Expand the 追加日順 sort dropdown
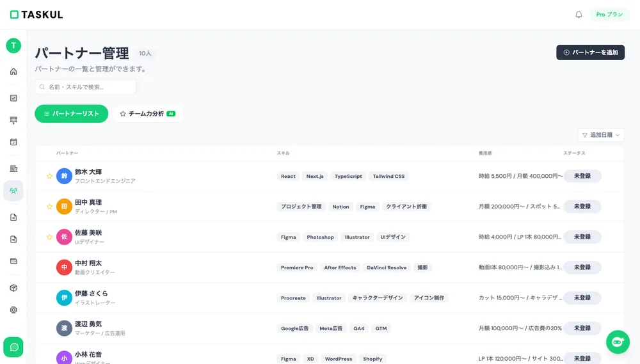Image resolution: width=640 pixels, height=364 pixels. click(601, 135)
